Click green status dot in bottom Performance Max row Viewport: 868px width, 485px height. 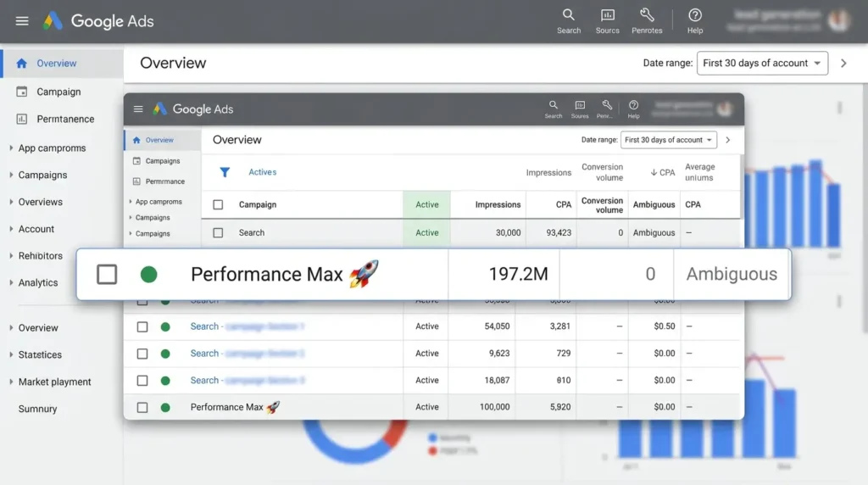point(165,408)
